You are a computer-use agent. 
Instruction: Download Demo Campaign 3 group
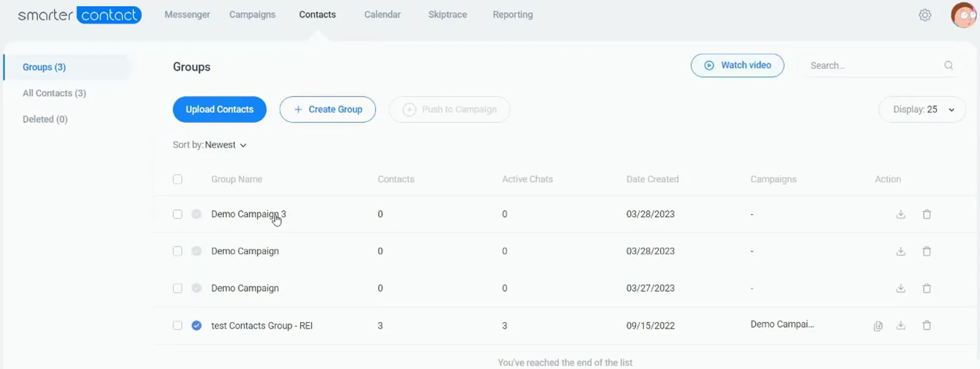click(x=901, y=214)
